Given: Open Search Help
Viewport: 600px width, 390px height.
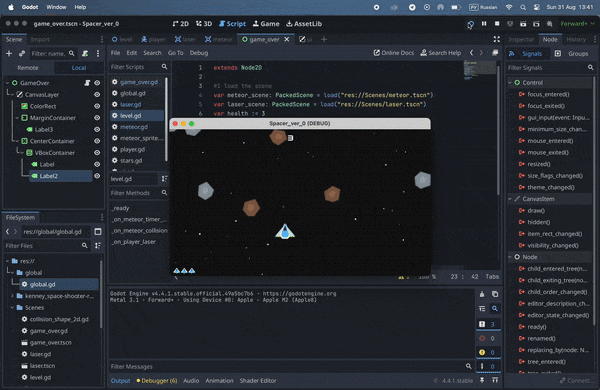Looking at the screenshot, I should [x=441, y=53].
